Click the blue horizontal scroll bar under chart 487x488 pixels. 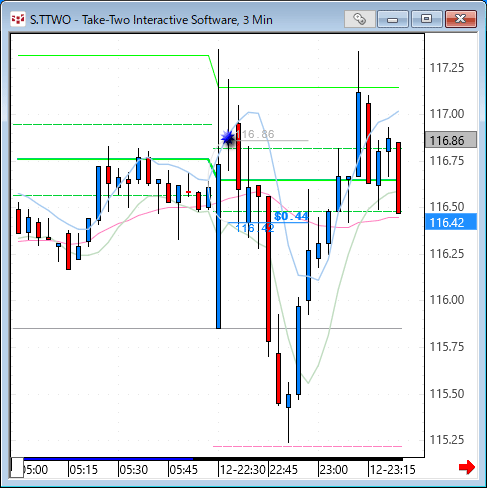[x=108, y=459]
